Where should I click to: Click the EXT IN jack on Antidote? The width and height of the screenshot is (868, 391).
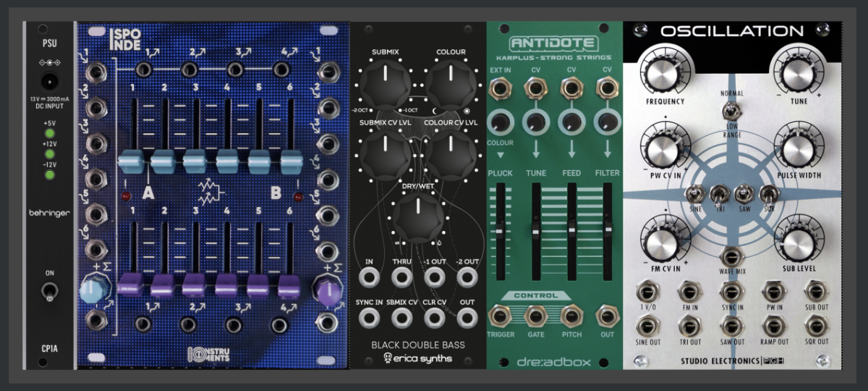click(498, 90)
